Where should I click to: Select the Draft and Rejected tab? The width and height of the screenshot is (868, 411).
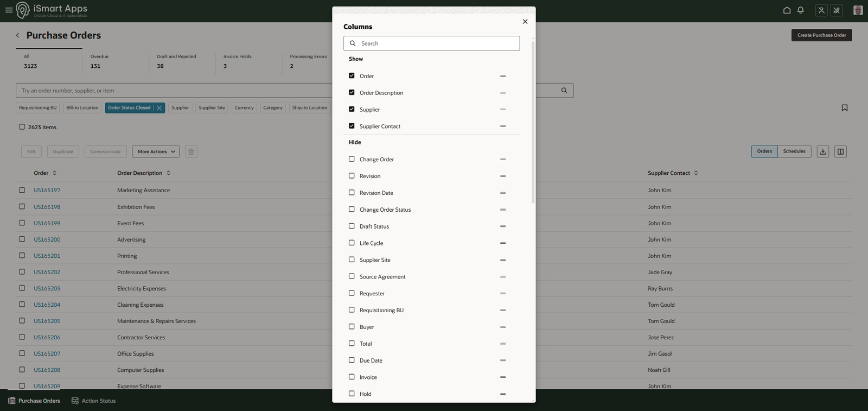pos(182,61)
